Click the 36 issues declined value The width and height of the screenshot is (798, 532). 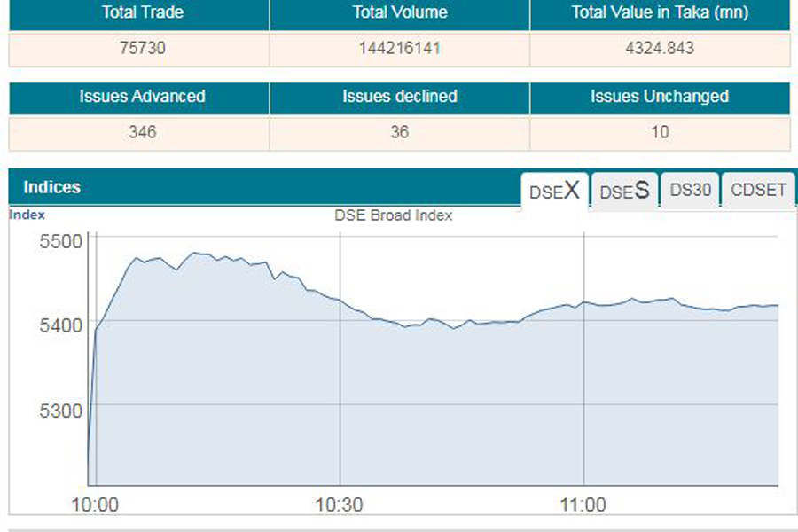(399, 132)
